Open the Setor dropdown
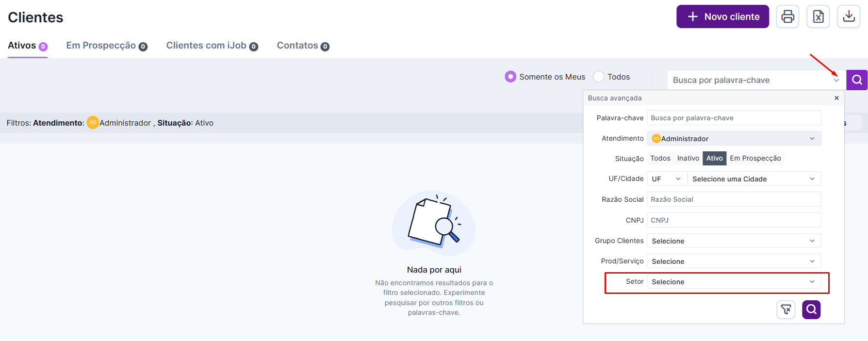This screenshot has width=868, height=341. click(734, 282)
